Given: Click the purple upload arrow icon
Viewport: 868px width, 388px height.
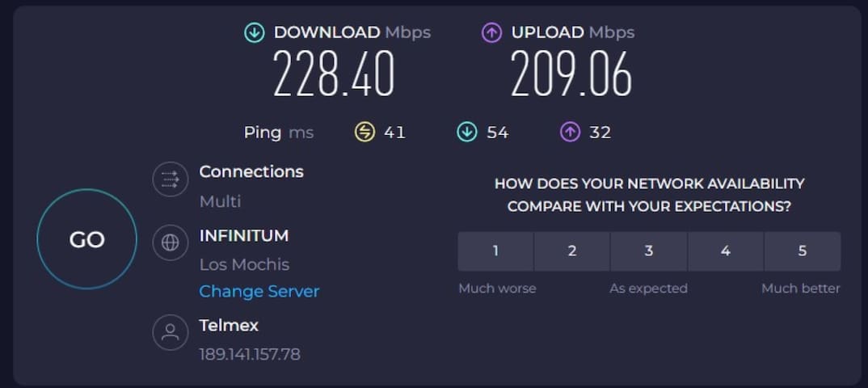Looking at the screenshot, I should coord(492,33).
